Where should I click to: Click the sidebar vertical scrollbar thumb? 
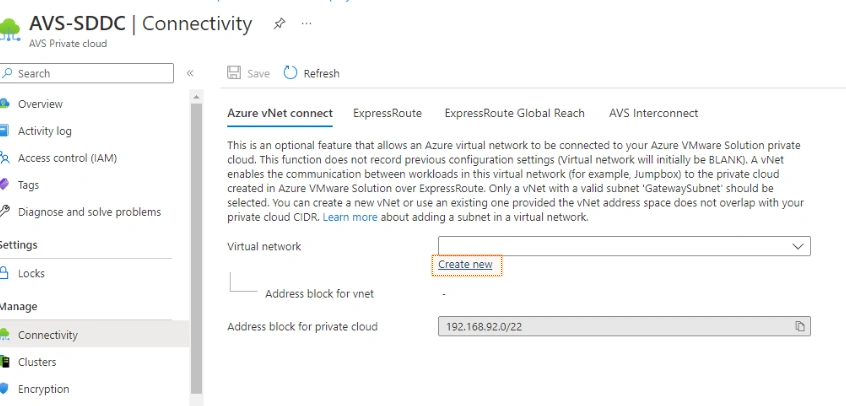pyautogui.click(x=196, y=248)
